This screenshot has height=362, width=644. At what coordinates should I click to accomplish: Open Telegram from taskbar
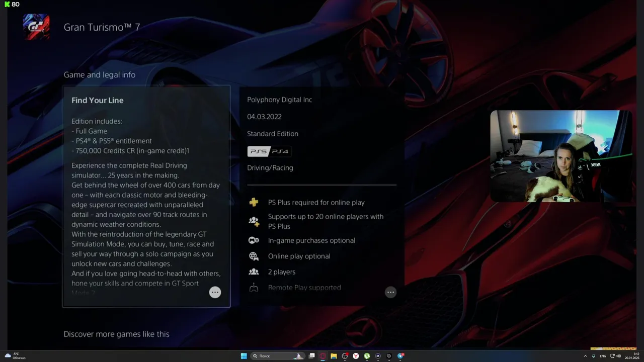(x=400, y=356)
